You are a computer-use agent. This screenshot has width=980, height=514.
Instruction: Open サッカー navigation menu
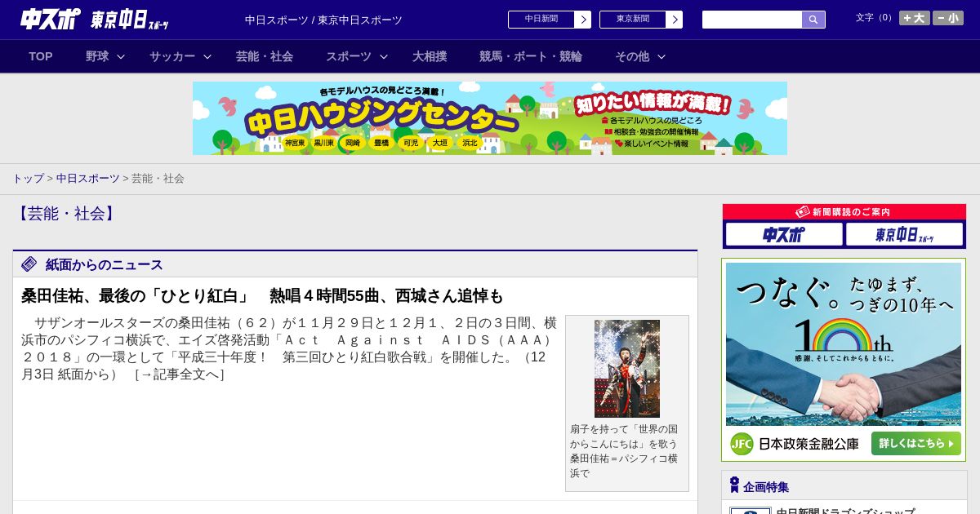(172, 56)
